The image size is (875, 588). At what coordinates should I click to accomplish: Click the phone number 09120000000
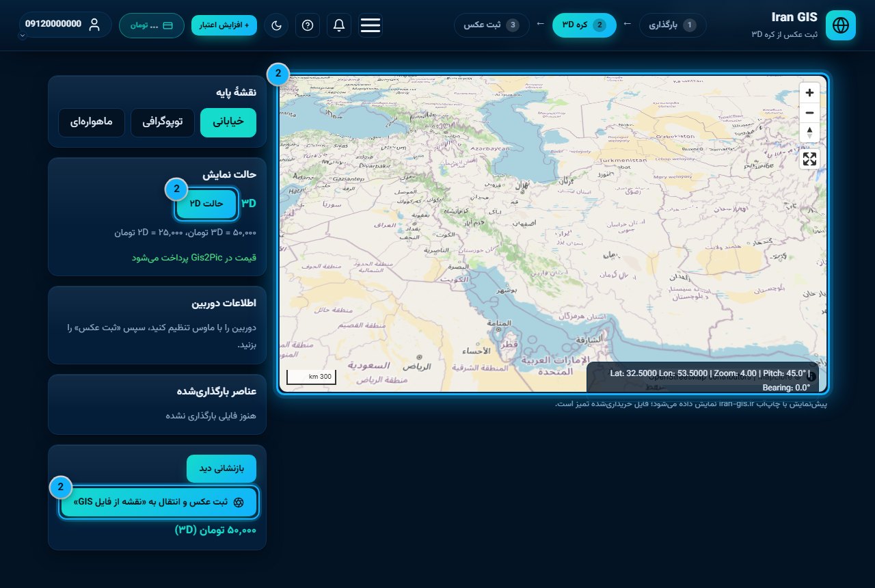pos(53,24)
